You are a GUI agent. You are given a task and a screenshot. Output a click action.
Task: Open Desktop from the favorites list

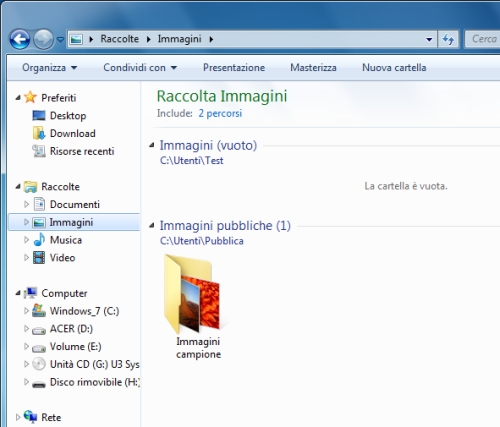tap(68, 116)
